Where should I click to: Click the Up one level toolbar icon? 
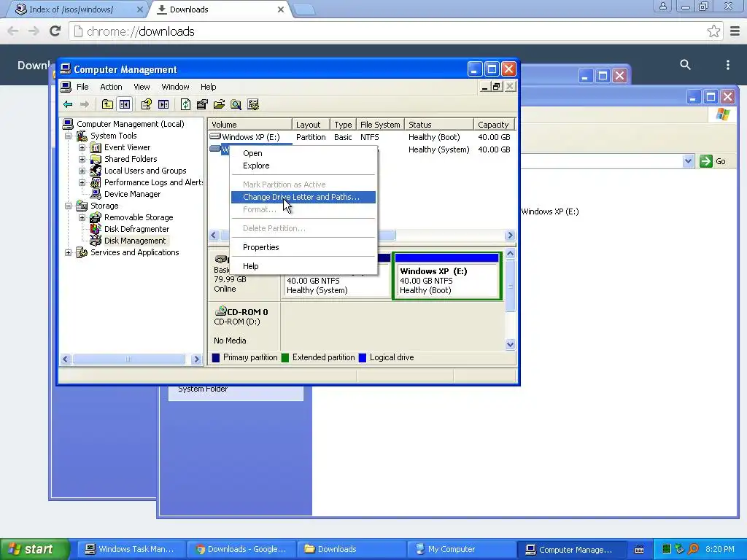pos(108,104)
